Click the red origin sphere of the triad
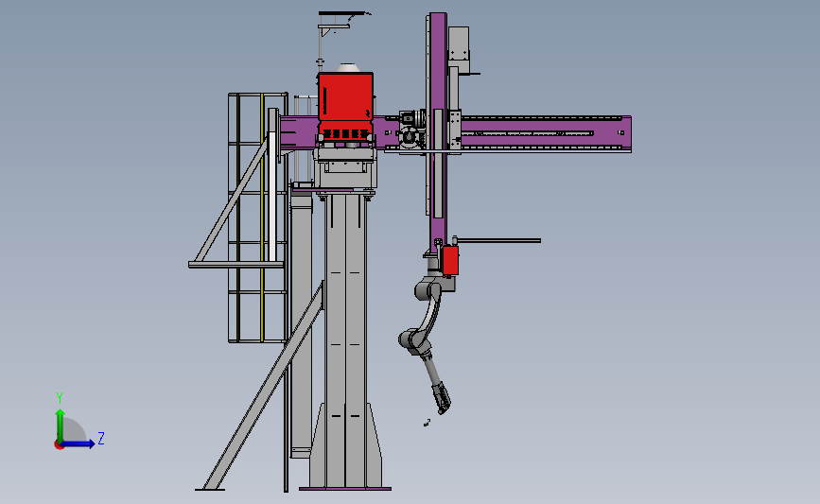The height and width of the screenshot is (504, 820). coord(59,445)
